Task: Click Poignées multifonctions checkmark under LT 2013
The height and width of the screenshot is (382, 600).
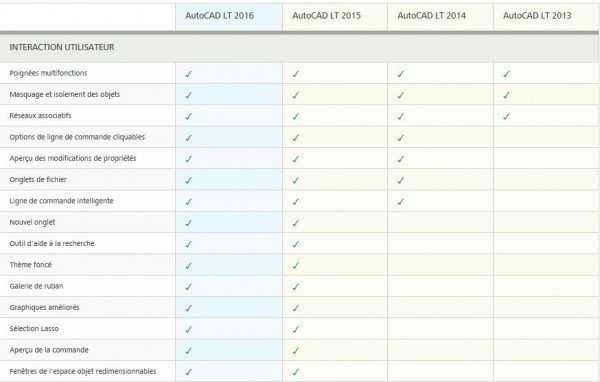Action: coord(506,74)
